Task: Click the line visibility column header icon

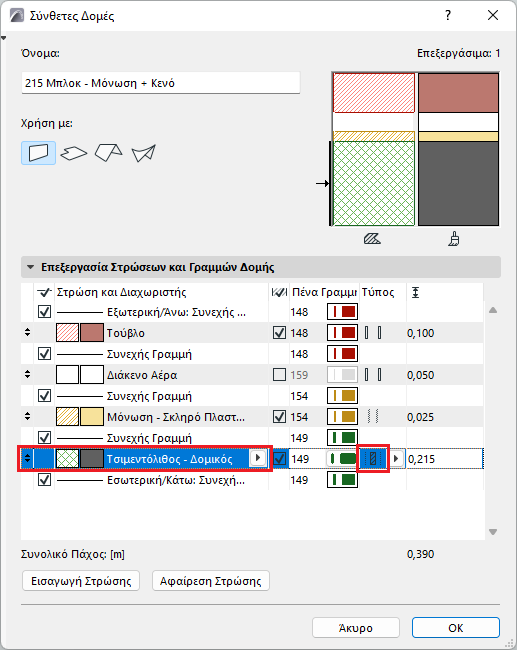Action: [x=44, y=293]
